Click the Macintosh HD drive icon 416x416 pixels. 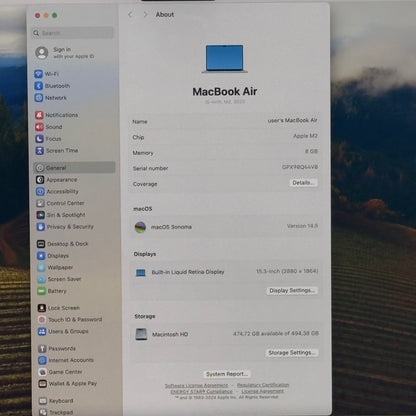pyautogui.click(x=141, y=334)
